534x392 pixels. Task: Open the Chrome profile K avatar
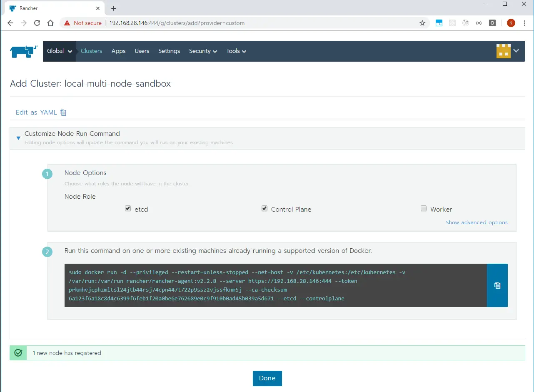511,23
